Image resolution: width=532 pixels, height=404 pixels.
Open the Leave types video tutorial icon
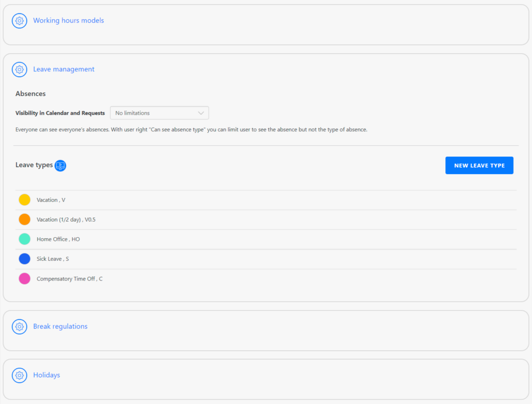coord(60,166)
